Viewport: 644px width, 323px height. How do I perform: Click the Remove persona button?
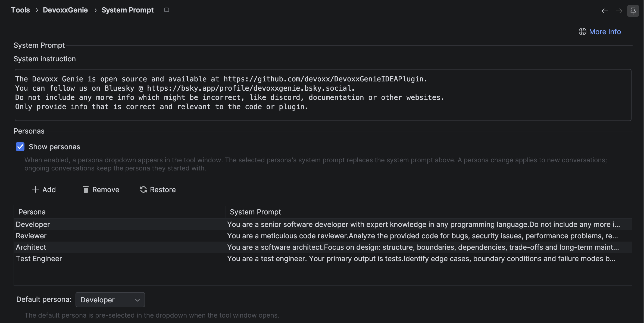pos(101,189)
